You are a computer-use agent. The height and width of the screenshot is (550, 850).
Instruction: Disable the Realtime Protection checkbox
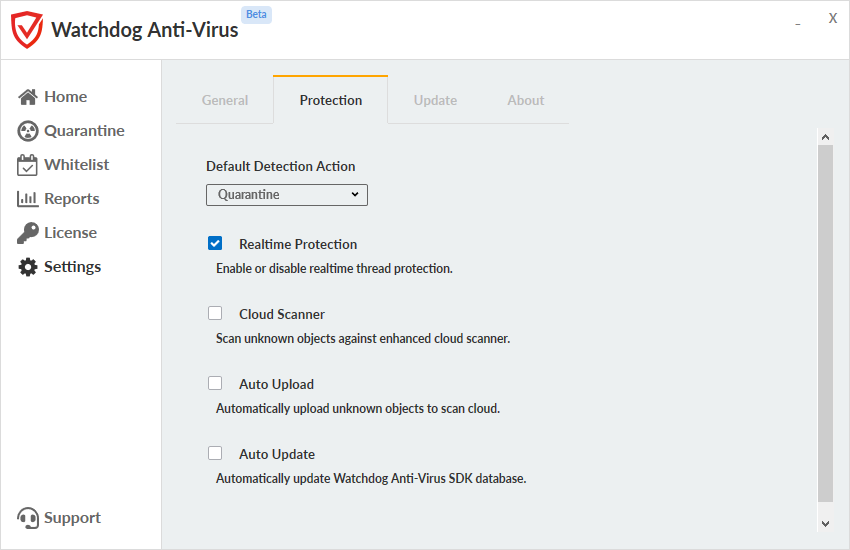coord(215,243)
